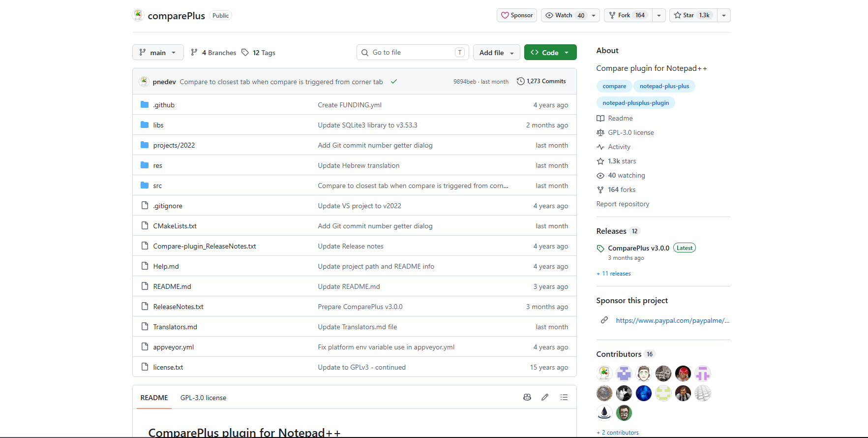This screenshot has width=868, height=438.
Task: Click the projects/2022 folder icon
Action: (145, 145)
